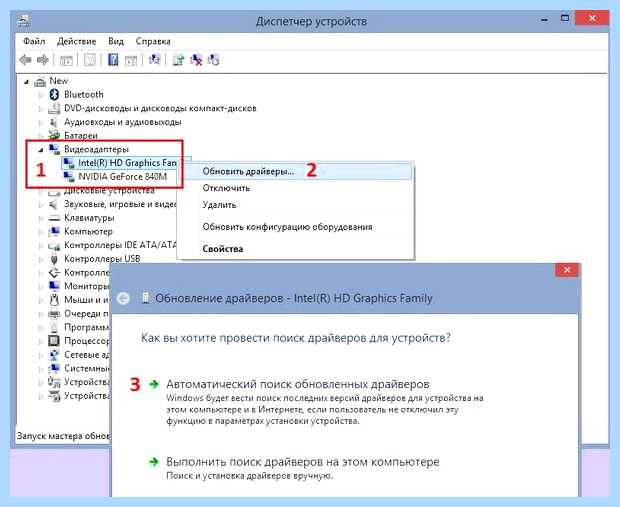
Task: Click the Процессоры chip icon
Action: 54,341
